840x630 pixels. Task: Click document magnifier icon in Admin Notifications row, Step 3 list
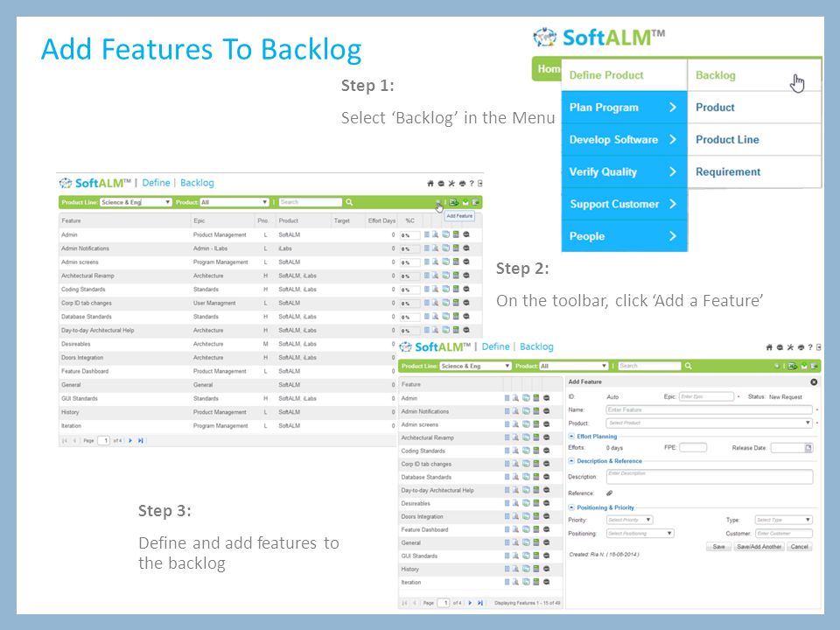pos(516,411)
